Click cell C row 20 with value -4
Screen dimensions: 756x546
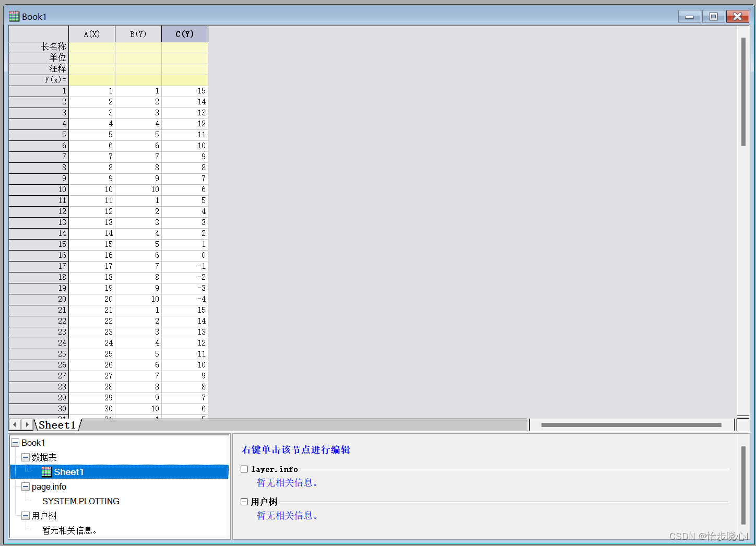185,299
